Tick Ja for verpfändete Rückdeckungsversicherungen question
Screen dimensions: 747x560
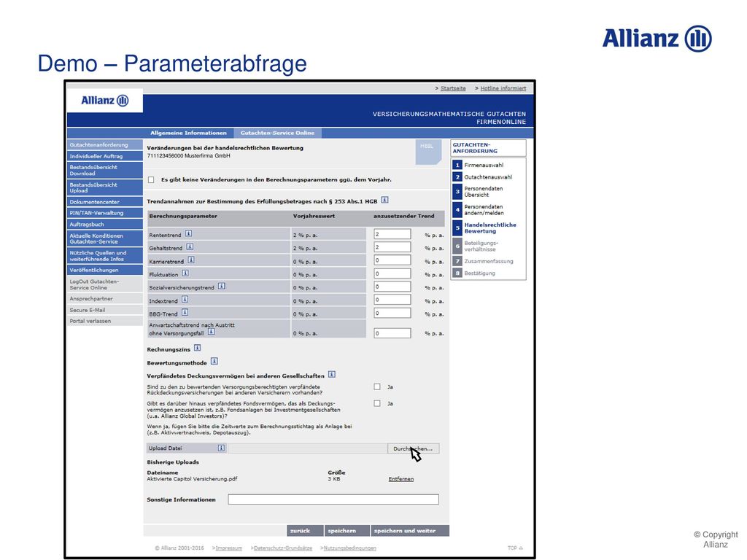(377, 387)
